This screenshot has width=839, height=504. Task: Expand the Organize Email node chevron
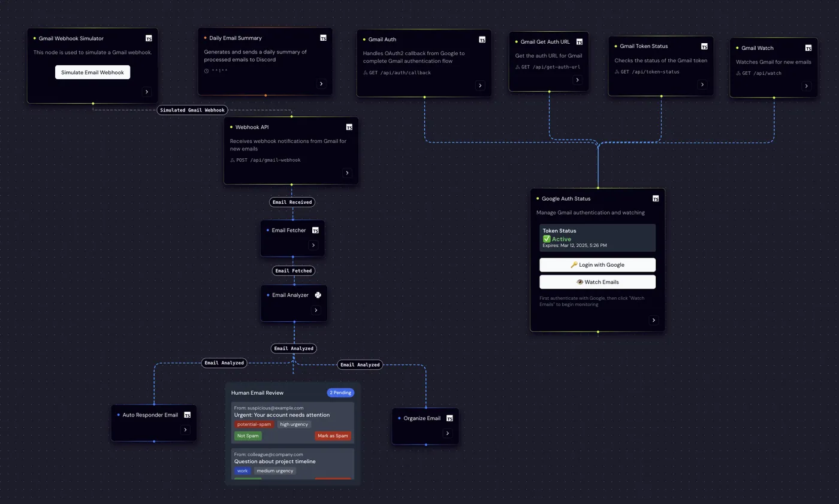coord(447,433)
